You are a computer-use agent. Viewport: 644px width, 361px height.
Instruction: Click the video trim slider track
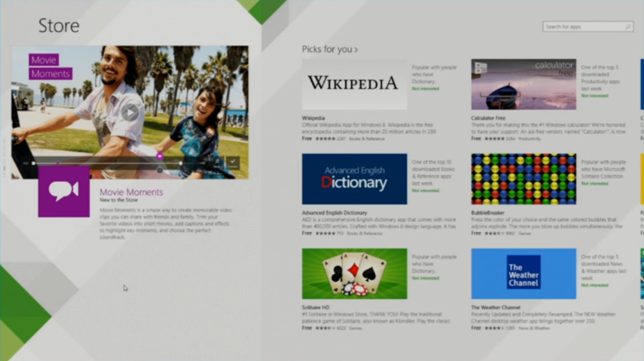tap(107, 164)
